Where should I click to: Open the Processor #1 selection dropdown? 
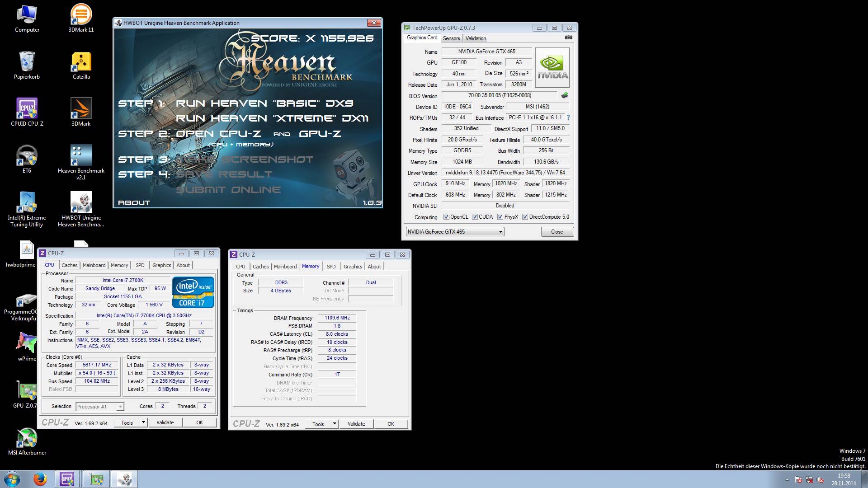(100, 407)
